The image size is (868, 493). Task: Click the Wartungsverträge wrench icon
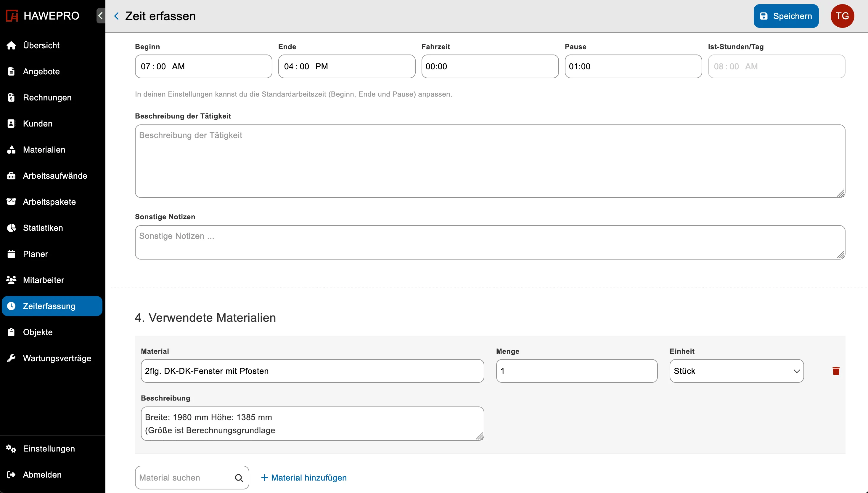coord(11,358)
